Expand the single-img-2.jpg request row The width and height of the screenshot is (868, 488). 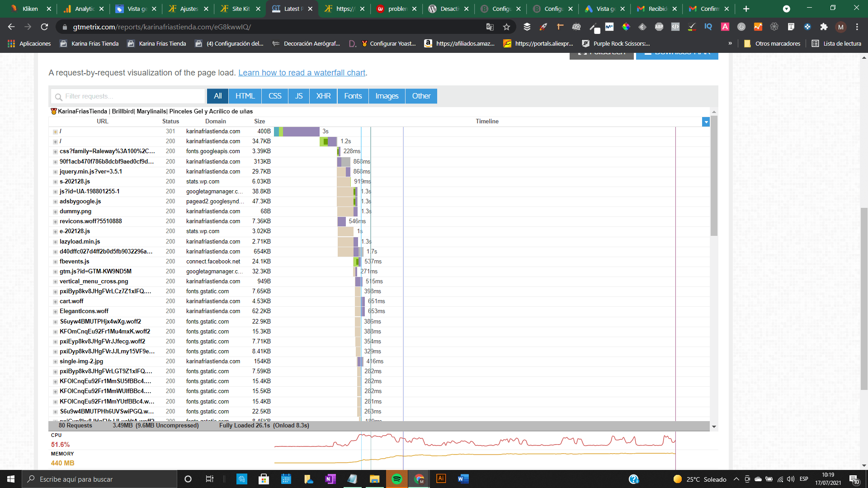pos(55,361)
